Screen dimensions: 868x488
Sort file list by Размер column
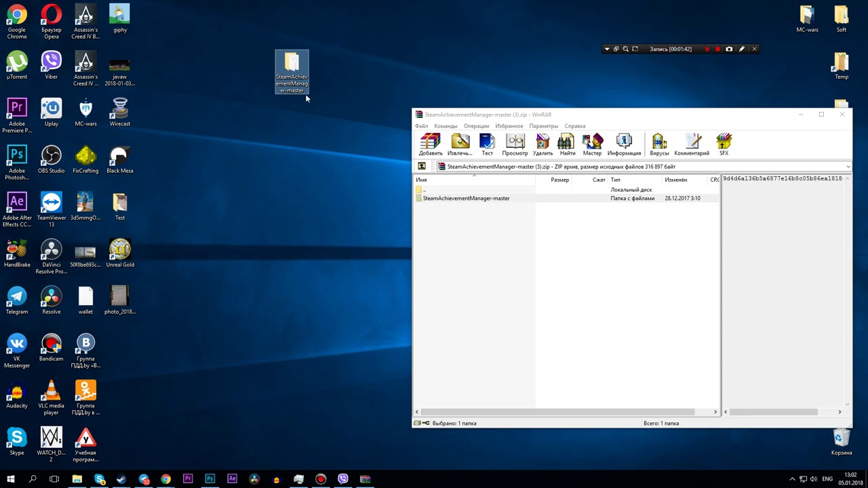pos(553,180)
